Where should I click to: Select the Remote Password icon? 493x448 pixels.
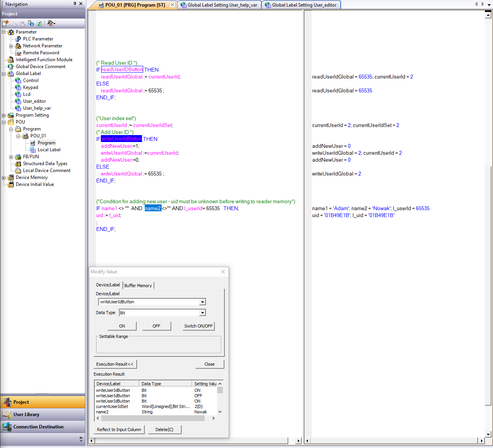18,53
